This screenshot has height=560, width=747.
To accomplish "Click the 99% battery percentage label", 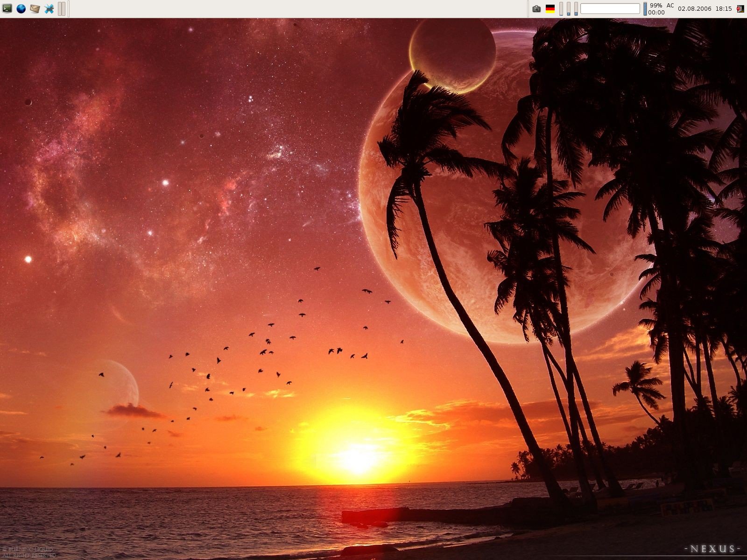I will click(656, 5).
